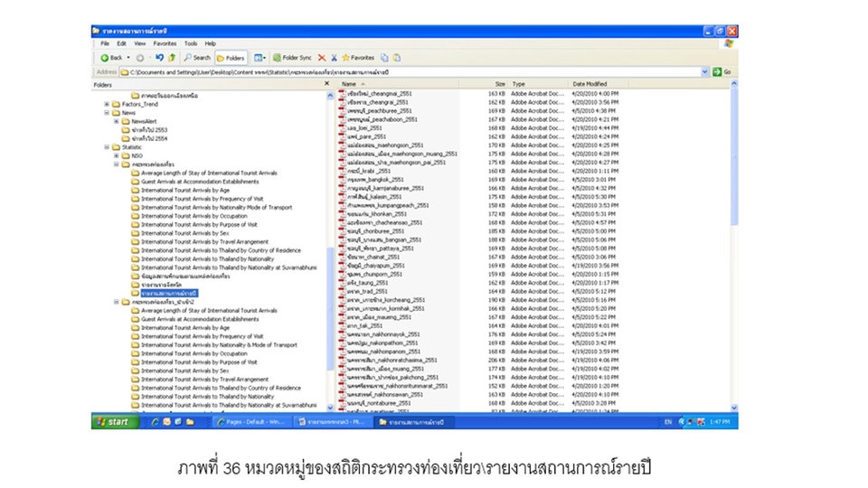Click PDF icon of chumporn_2551

pyautogui.click(x=342, y=274)
